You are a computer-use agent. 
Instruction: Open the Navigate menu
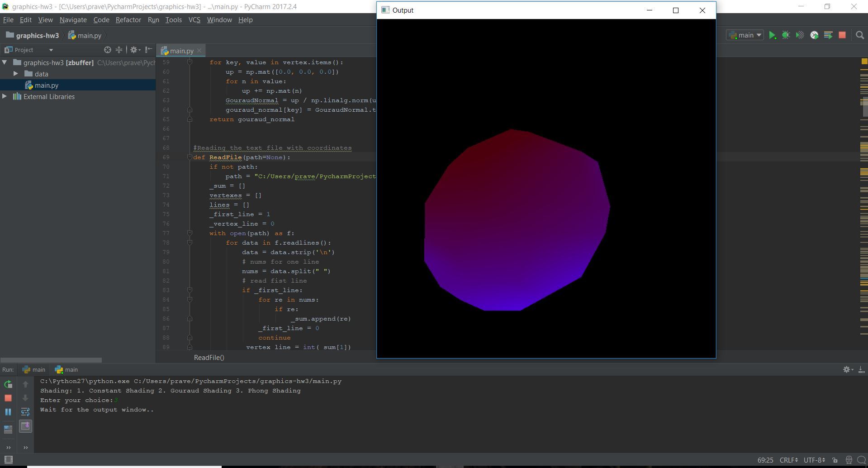click(x=73, y=20)
